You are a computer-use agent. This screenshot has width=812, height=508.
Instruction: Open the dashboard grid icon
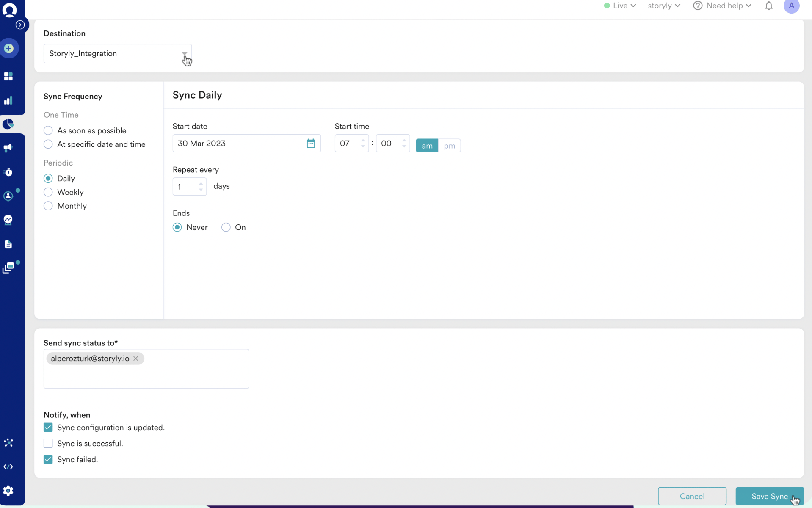click(8, 76)
